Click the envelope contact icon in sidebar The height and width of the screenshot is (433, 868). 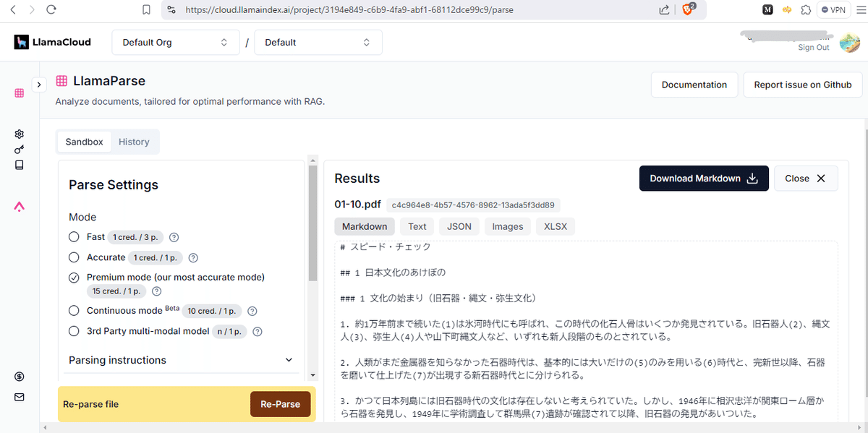(19, 397)
